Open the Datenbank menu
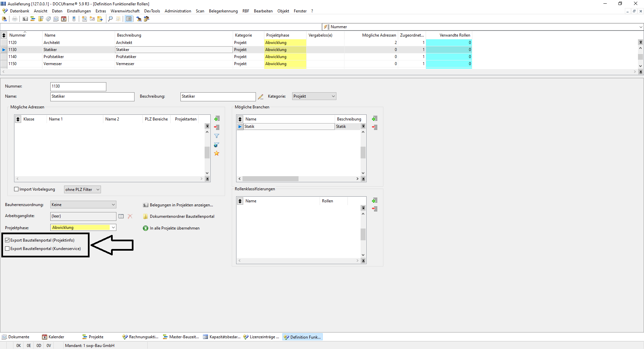 [19, 11]
